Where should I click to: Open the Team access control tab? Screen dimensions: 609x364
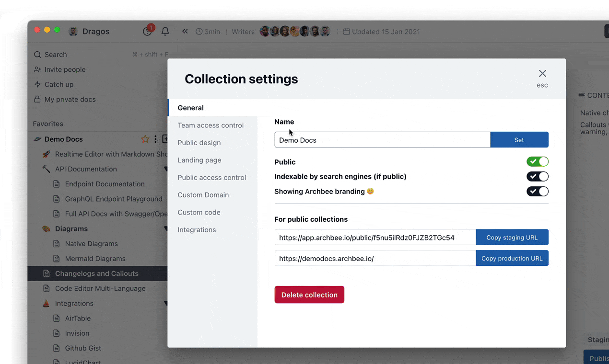(211, 125)
